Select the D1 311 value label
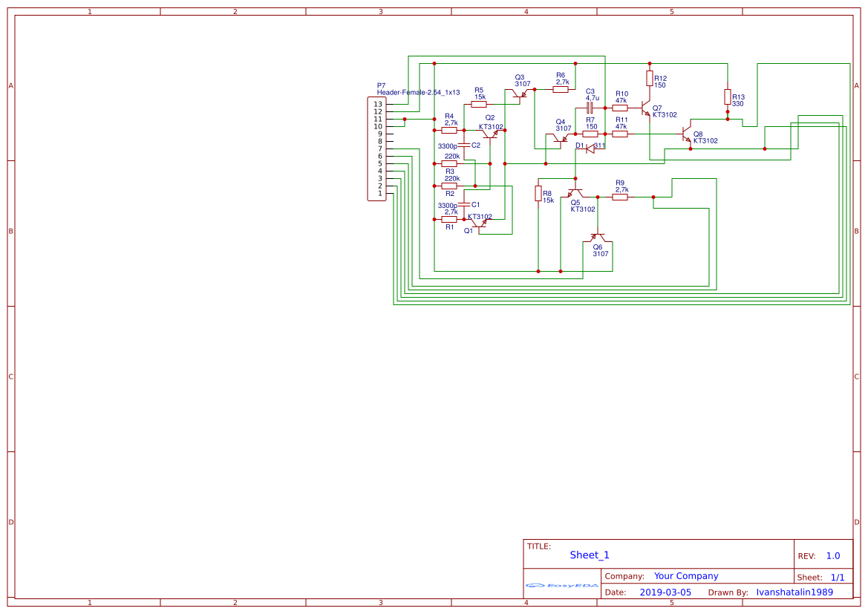The height and width of the screenshot is (614, 868). pos(599,146)
